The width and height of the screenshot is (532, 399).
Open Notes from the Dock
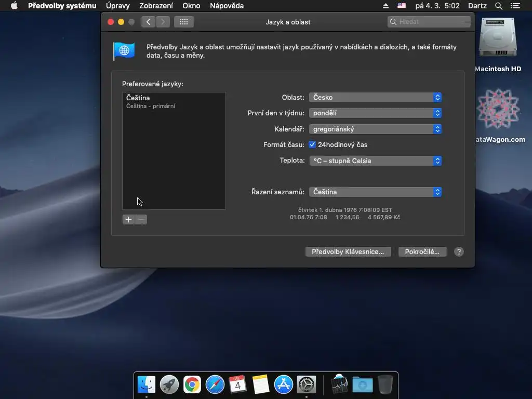261,385
